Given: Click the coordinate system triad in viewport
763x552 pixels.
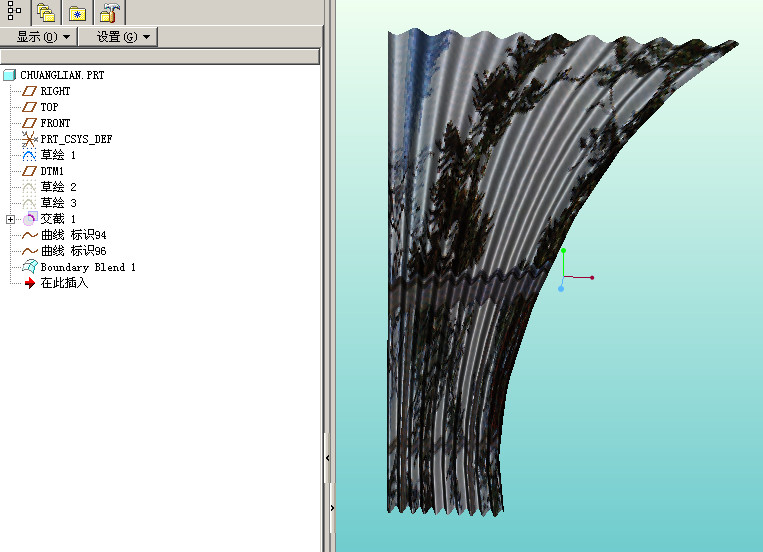Looking at the screenshot, I should point(575,270).
